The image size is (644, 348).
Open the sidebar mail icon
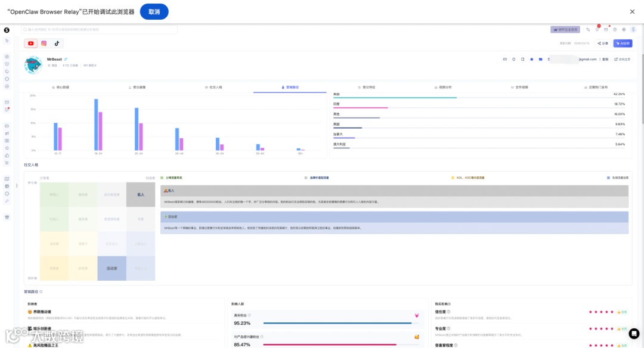tap(7, 102)
